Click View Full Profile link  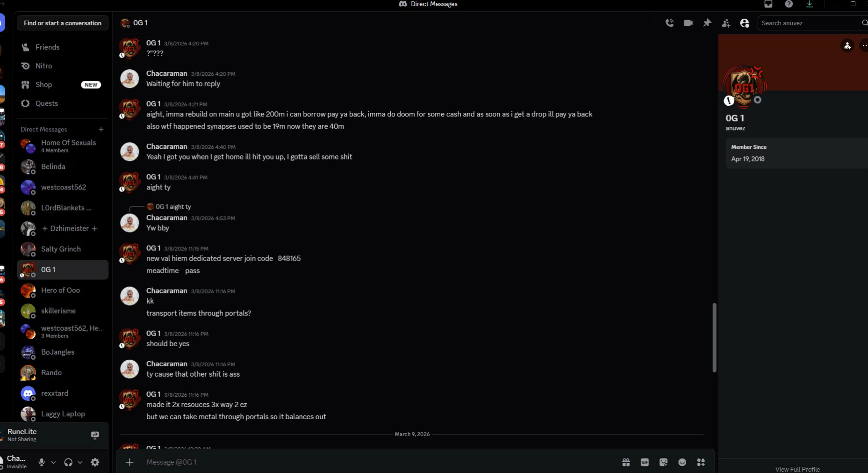[797, 469]
